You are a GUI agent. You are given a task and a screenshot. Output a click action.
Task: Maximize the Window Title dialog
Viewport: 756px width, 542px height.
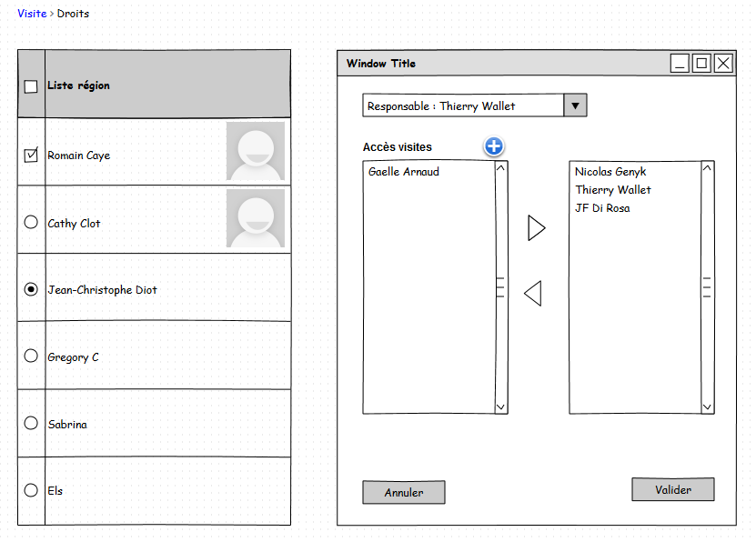pyautogui.click(x=701, y=63)
